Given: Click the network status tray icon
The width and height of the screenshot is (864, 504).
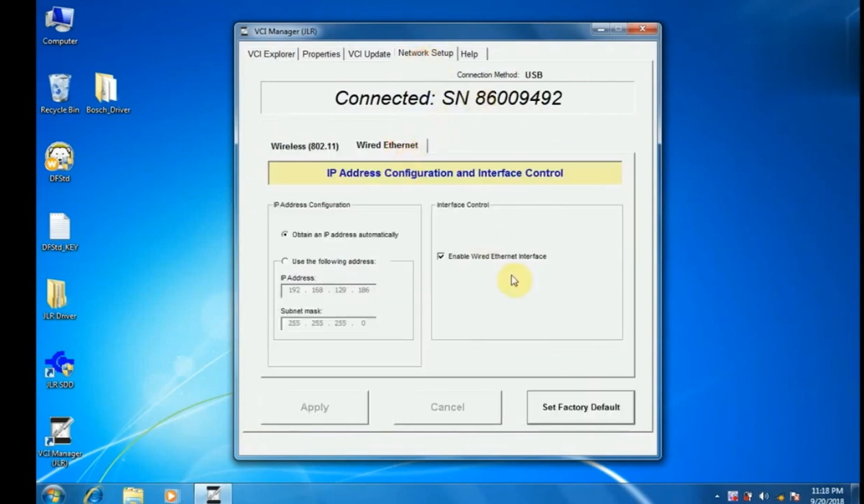Looking at the screenshot, I should coord(779,497).
